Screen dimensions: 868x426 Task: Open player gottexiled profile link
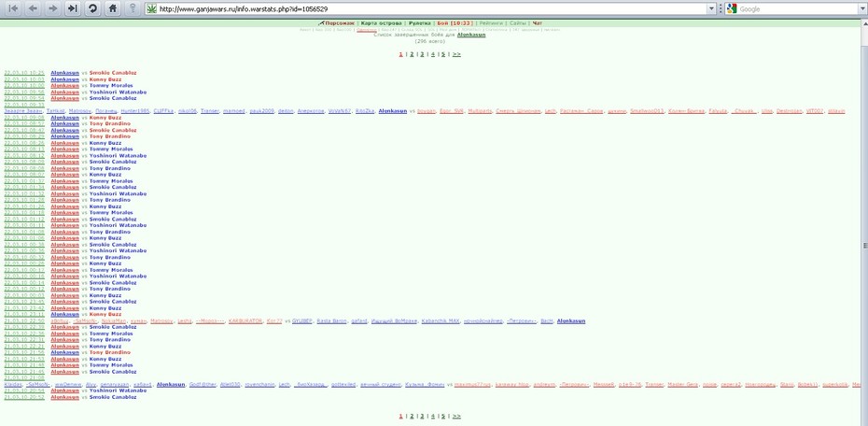pyautogui.click(x=343, y=385)
